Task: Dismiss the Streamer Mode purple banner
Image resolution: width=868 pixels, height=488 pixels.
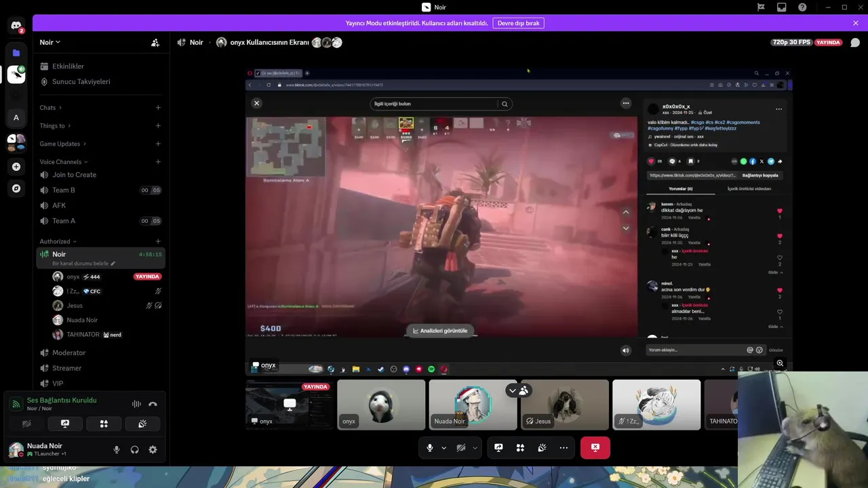Action: click(x=856, y=23)
